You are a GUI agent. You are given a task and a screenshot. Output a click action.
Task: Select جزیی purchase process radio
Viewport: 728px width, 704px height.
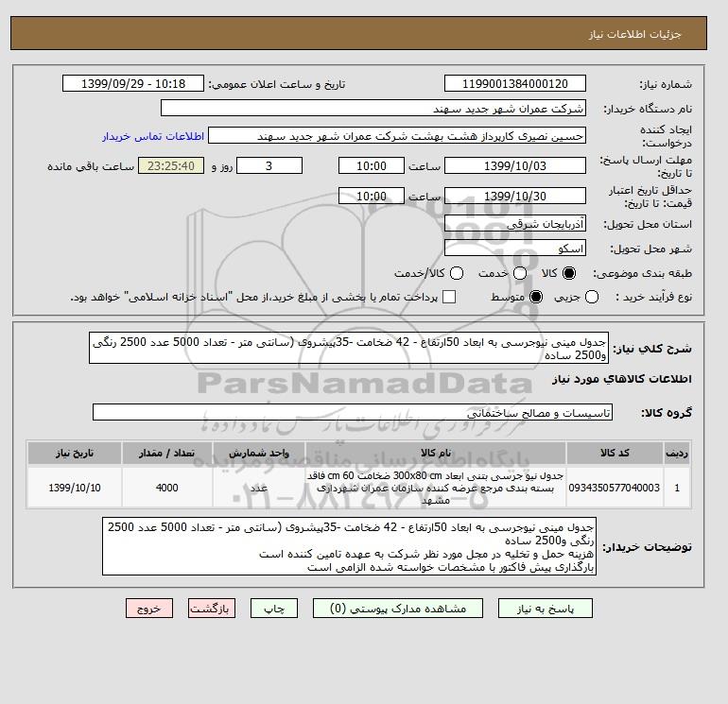[592, 297]
